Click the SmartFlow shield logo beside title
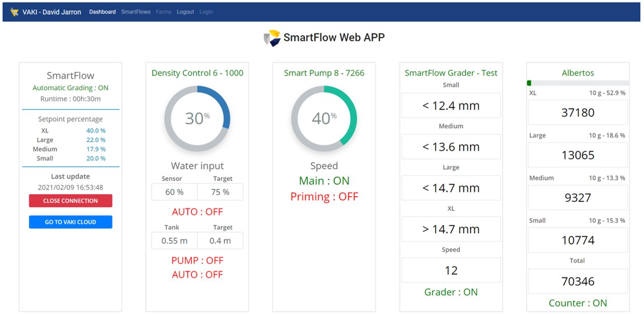644x314 pixels. (x=272, y=38)
